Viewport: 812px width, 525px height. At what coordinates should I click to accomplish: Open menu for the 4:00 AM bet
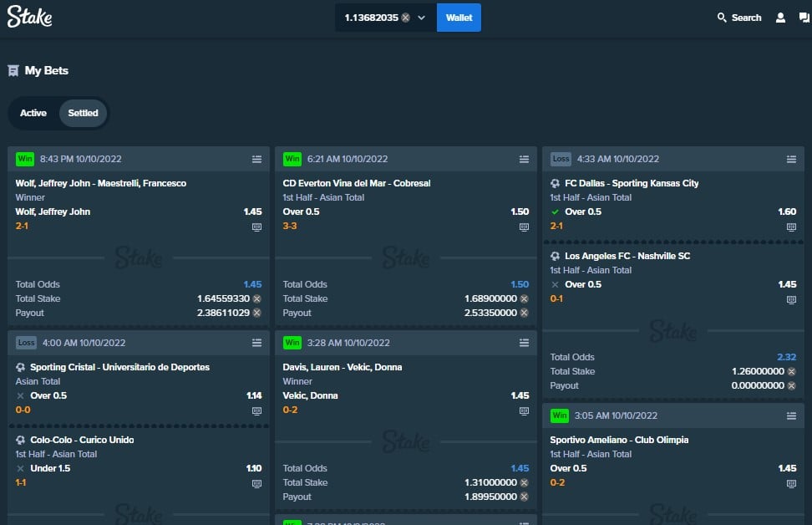[256, 343]
